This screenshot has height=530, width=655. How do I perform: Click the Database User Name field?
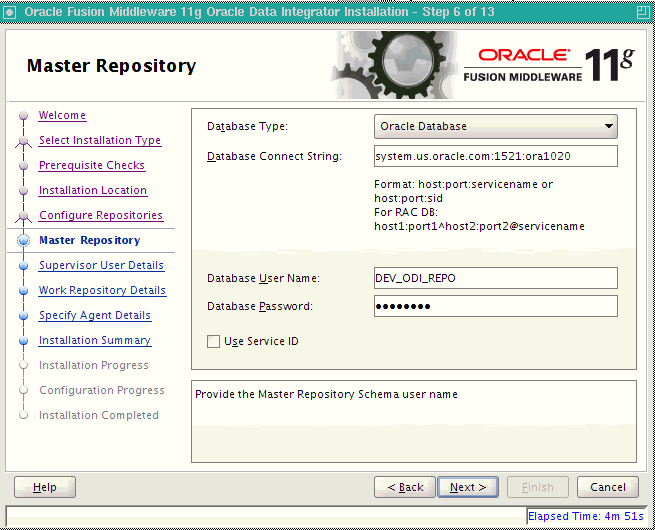coord(495,278)
